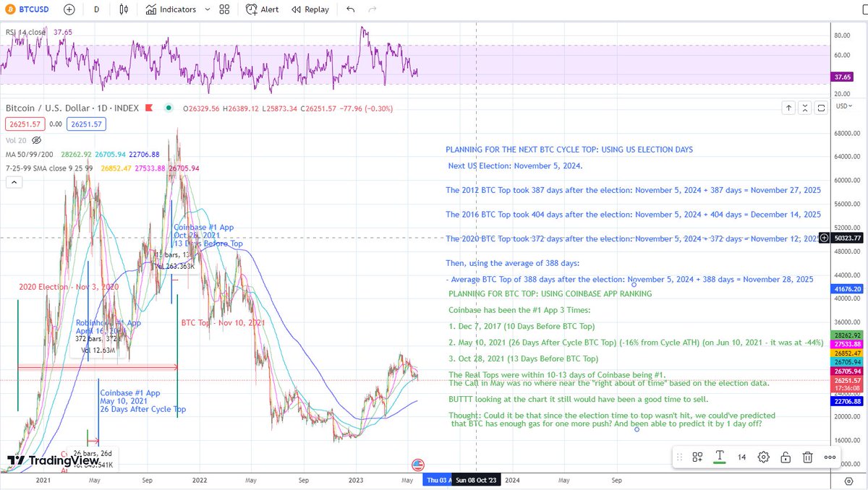The height and width of the screenshot is (490, 868).
Task: Select the Average BTC Top of 388 days text
Action: tap(629, 279)
